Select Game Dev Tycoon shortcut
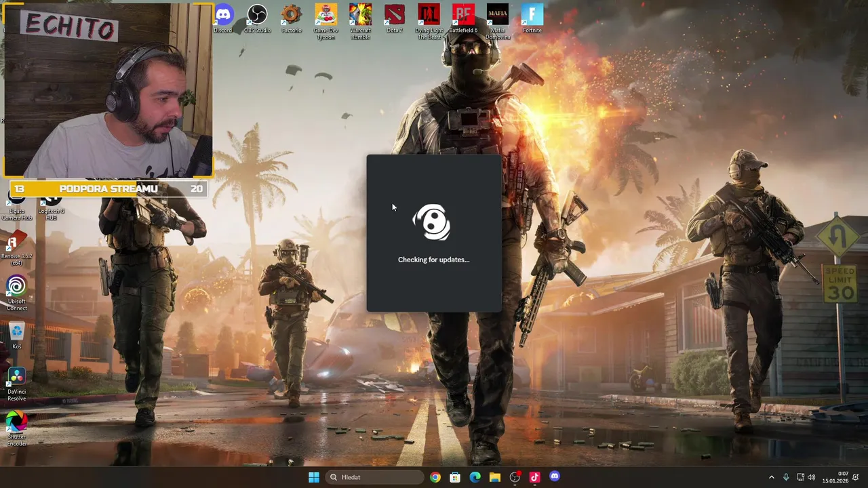Image resolution: width=868 pixels, height=488 pixels. point(325,22)
